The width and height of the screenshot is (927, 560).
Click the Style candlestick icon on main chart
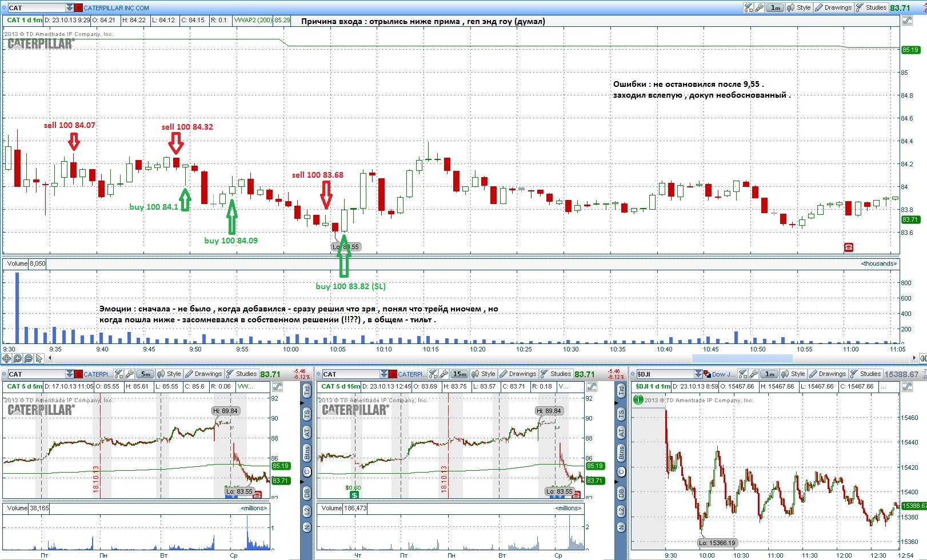[x=790, y=7]
